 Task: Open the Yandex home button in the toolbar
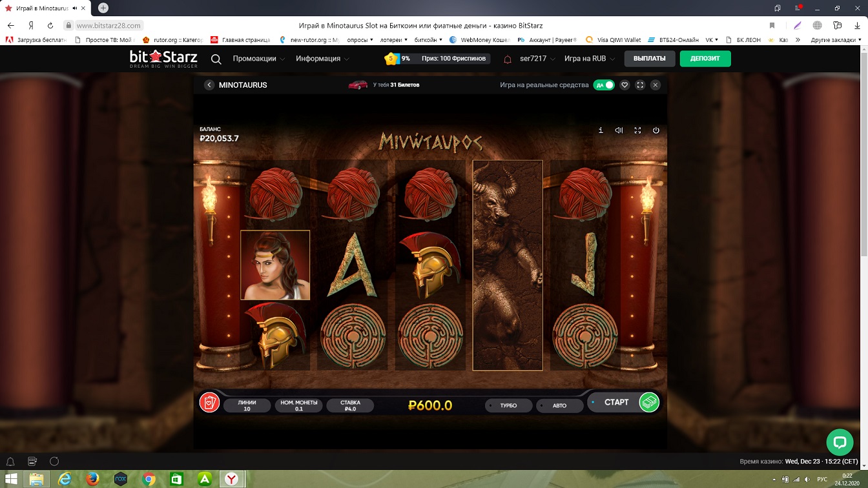pyautogui.click(x=30, y=25)
